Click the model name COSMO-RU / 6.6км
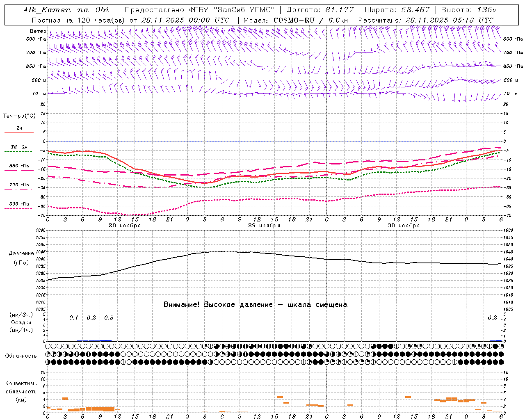The width and height of the screenshot is (525, 420). [311, 20]
